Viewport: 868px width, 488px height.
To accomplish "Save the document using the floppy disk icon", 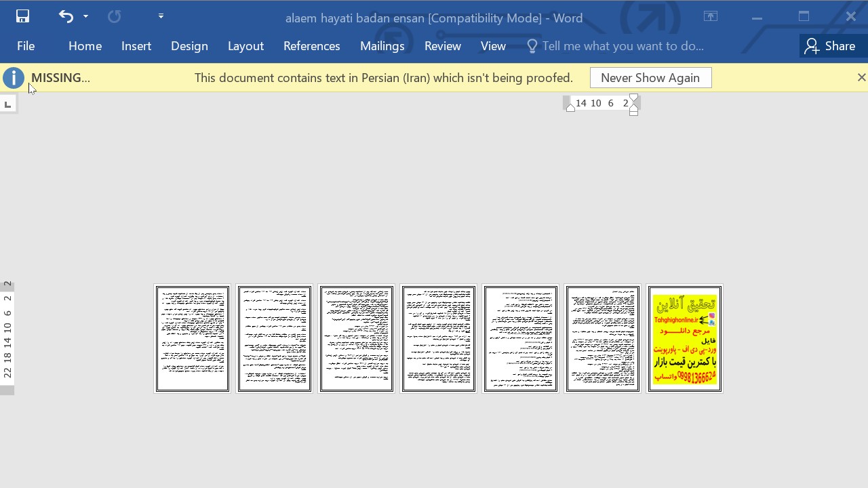I will pos(22,16).
